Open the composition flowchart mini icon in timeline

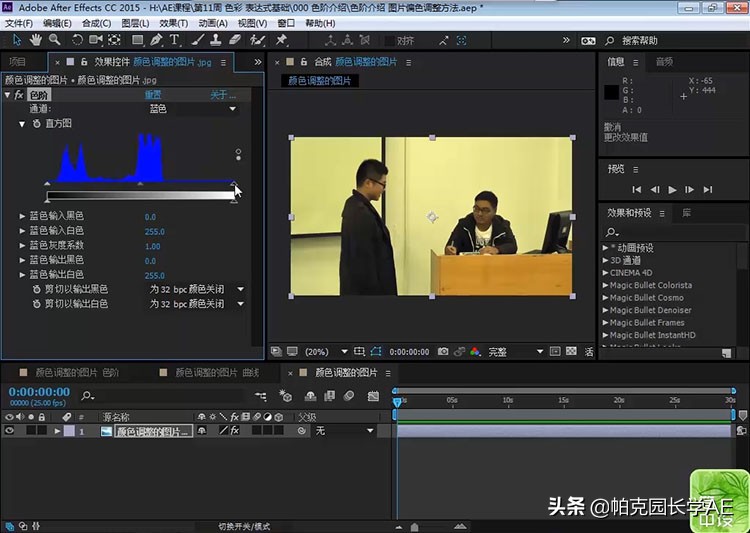261,396
